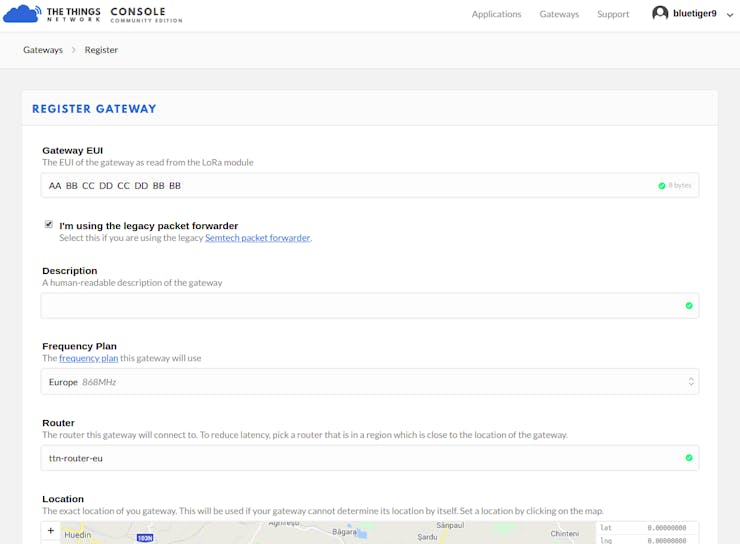Toggle the legacy packet forwarder checkbox
The width and height of the screenshot is (740, 544).
(49, 224)
